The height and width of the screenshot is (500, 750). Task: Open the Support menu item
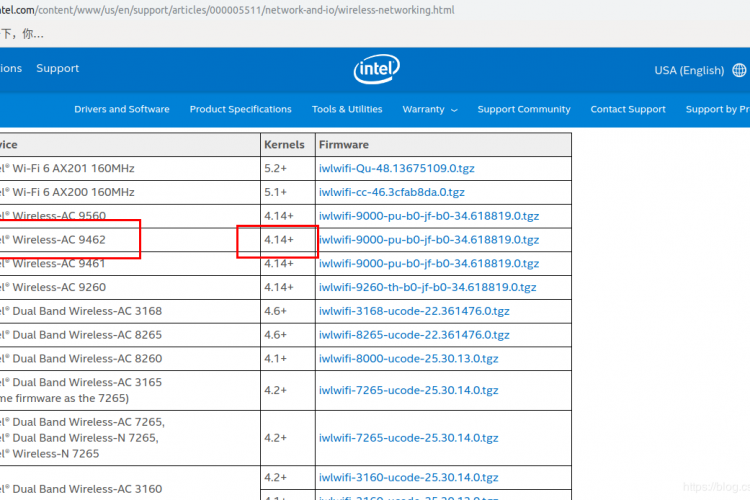(58, 68)
